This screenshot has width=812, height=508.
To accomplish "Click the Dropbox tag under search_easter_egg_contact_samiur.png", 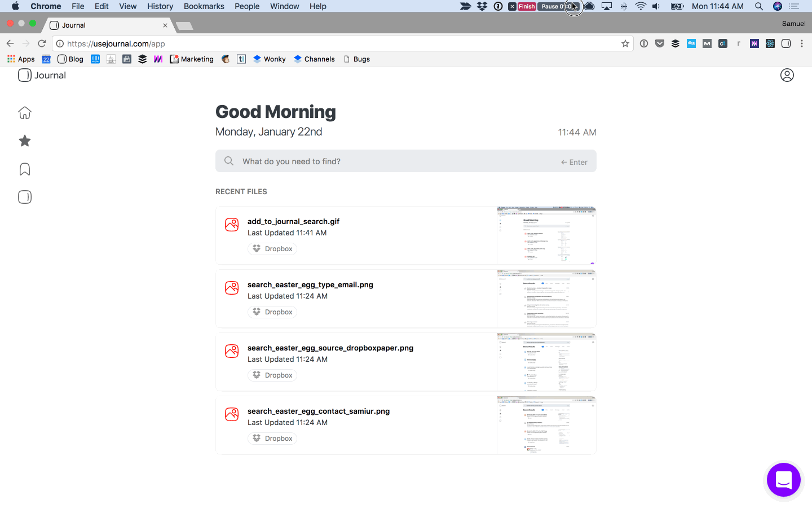I will [x=272, y=439].
